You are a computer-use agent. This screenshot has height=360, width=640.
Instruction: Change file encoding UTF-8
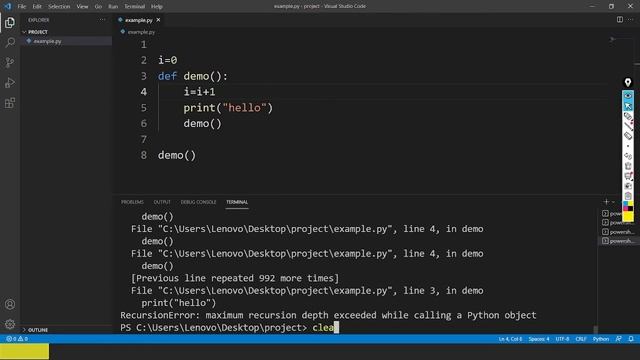[x=562, y=339]
